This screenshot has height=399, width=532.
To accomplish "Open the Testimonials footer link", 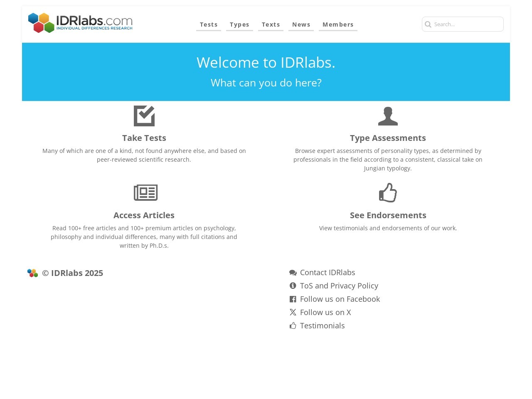I will click(322, 326).
